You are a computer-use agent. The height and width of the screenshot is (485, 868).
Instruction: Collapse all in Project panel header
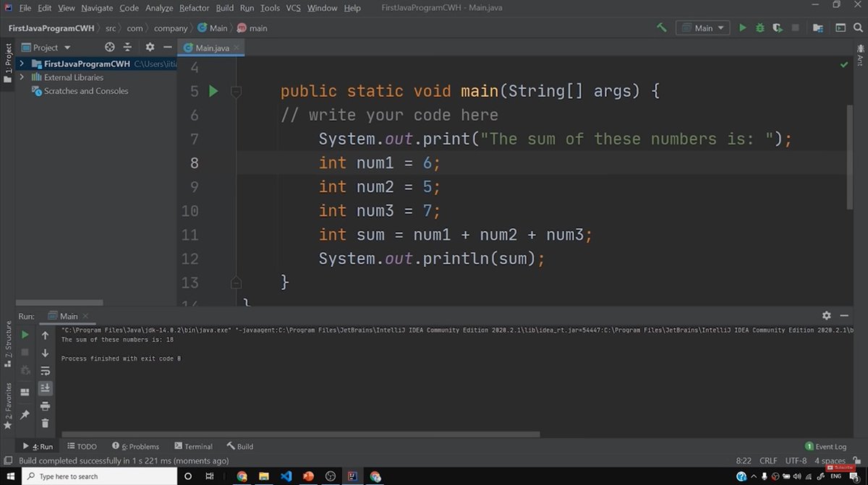(127, 47)
